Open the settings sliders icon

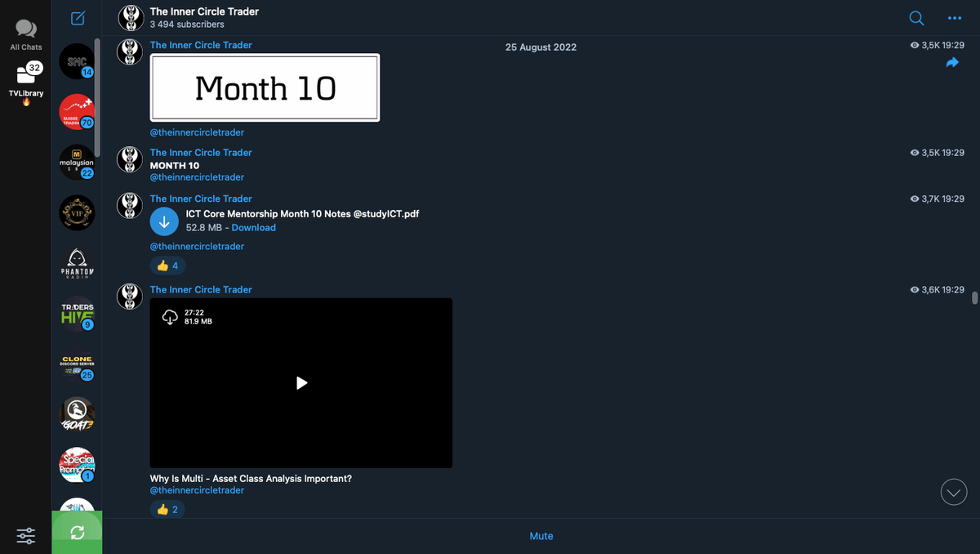coord(26,536)
